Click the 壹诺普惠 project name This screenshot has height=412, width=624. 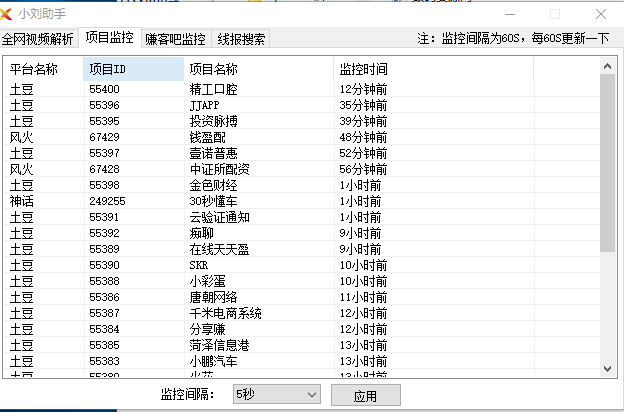click(213, 153)
